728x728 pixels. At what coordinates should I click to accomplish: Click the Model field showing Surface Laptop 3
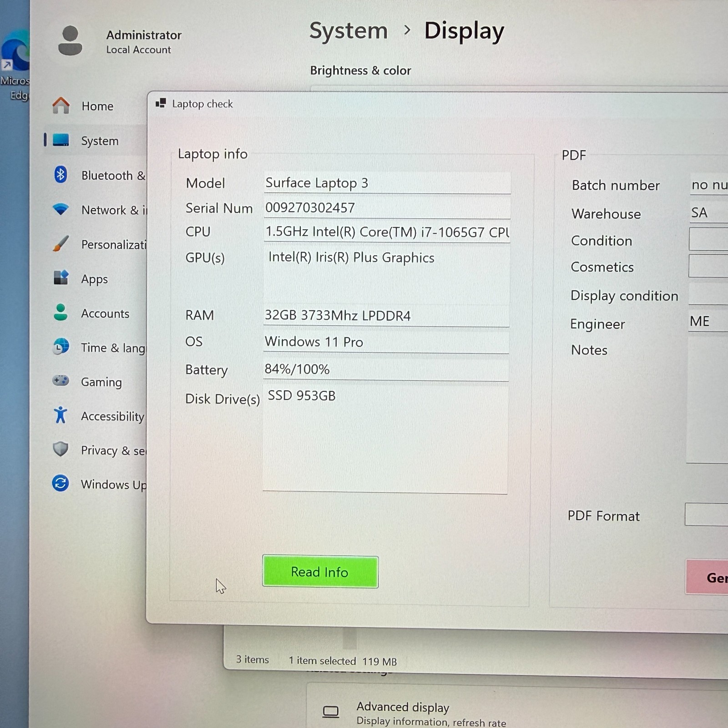(x=387, y=183)
